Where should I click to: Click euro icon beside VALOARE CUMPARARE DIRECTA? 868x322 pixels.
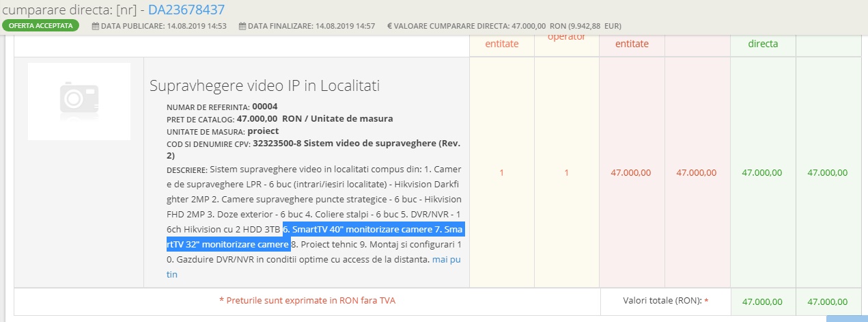(x=389, y=26)
